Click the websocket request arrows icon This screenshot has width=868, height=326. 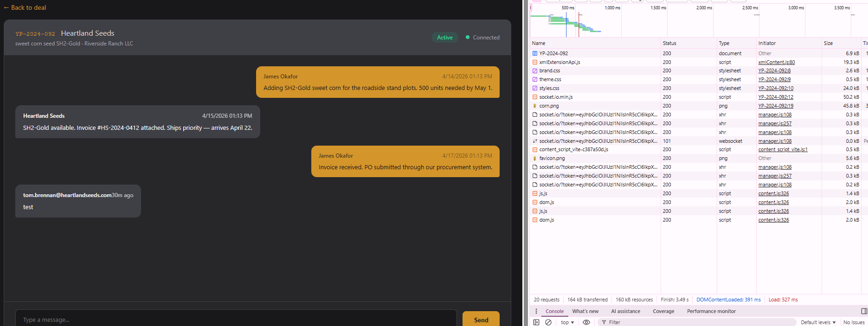pyautogui.click(x=535, y=141)
